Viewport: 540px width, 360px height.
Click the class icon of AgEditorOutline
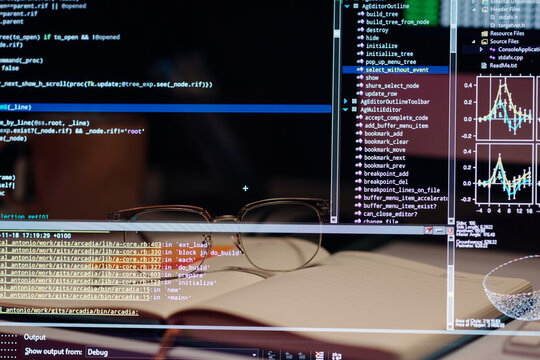point(356,6)
